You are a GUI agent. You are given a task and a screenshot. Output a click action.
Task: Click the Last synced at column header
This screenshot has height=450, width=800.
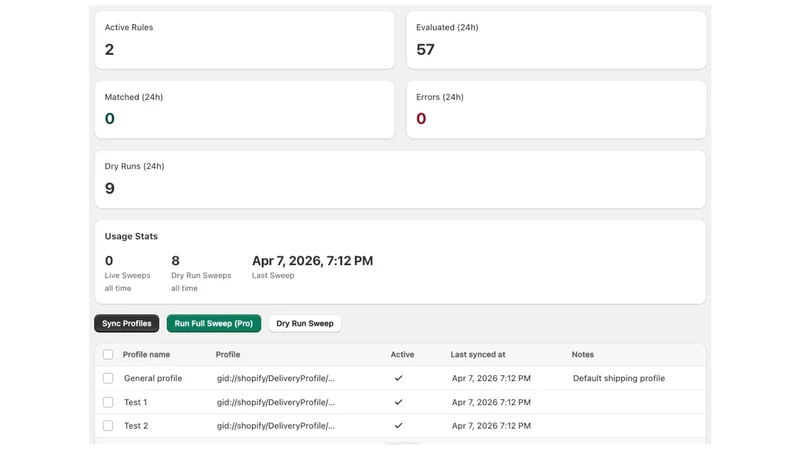478,354
